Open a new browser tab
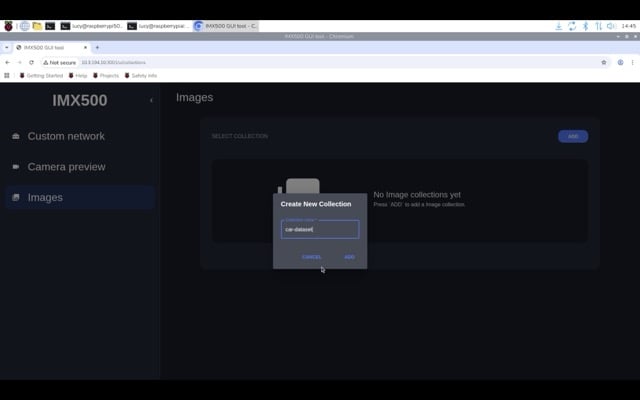 point(97,47)
